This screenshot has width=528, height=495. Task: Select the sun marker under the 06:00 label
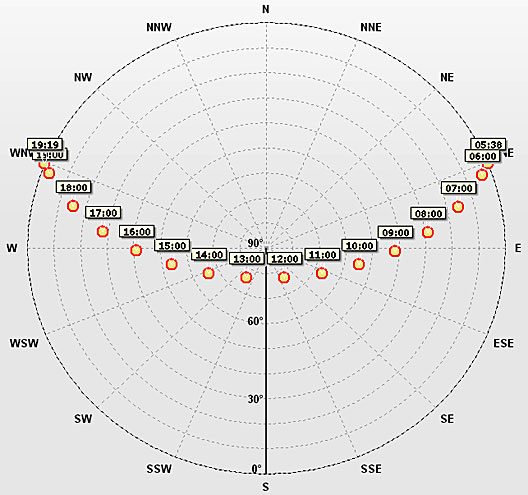tap(482, 175)
